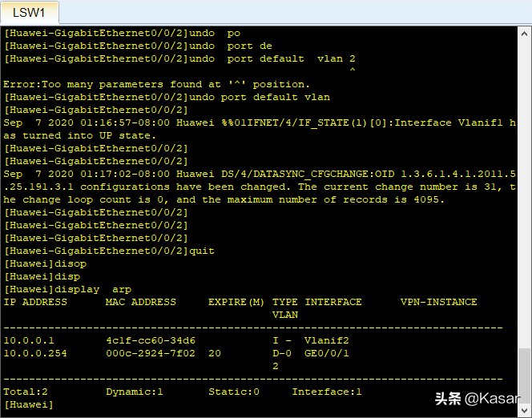Click the 'MAC ADDRESS' column header

[x=141, y=302]
